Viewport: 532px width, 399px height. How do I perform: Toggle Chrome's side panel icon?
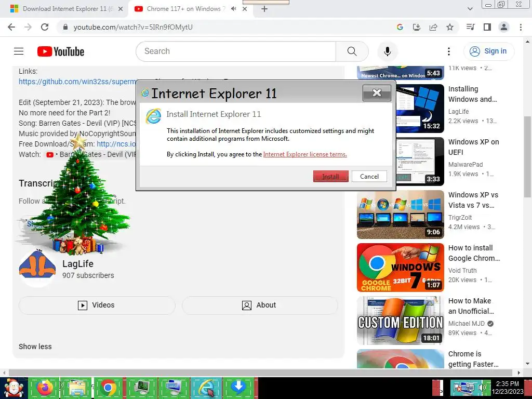487,27
